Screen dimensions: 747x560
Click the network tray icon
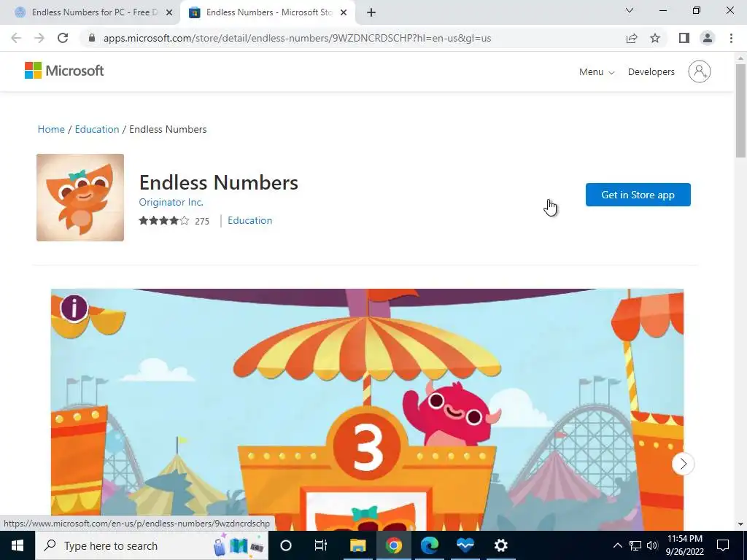click(635, 545)
